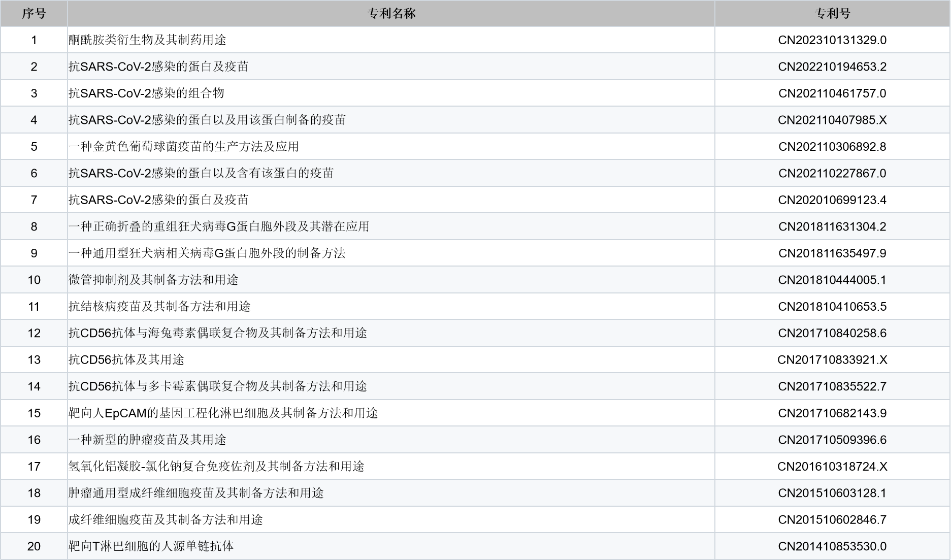Click 靶向人EpCAM的基因工程化淋巴细胞及其制备方法和用途
The height and width of the screenshot is (560, 951).
(x=223, y=413)
